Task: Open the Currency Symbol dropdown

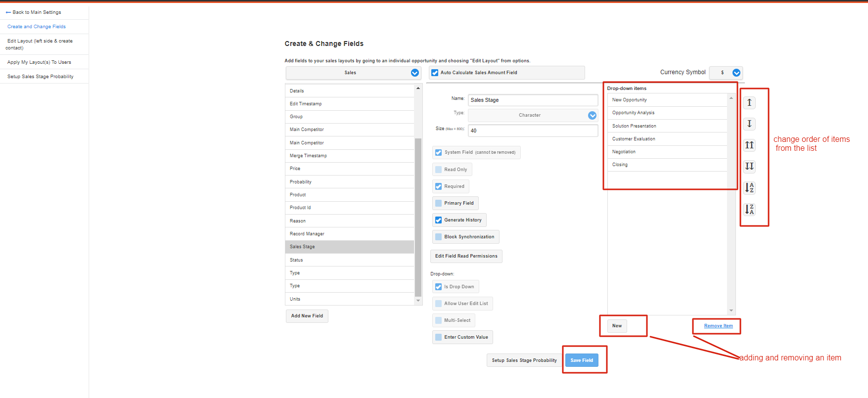Action: click(x=736, y=73)
